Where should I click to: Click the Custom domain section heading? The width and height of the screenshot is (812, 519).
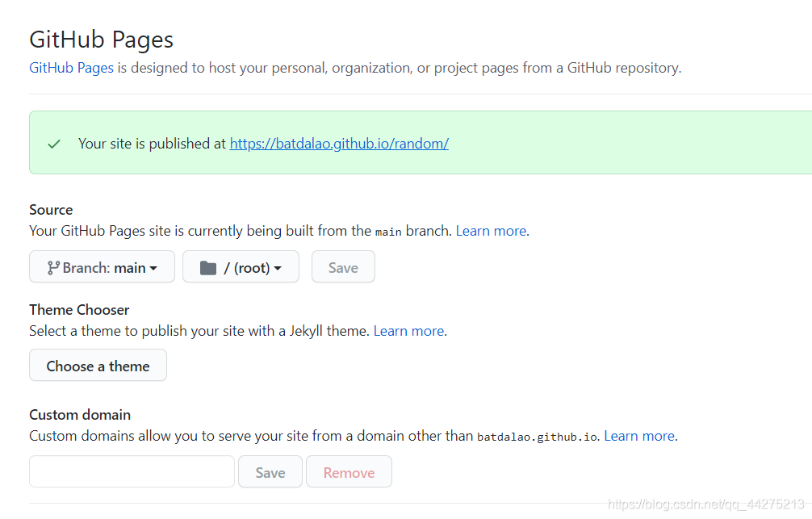pyautogui.click(x=80, y=415)
